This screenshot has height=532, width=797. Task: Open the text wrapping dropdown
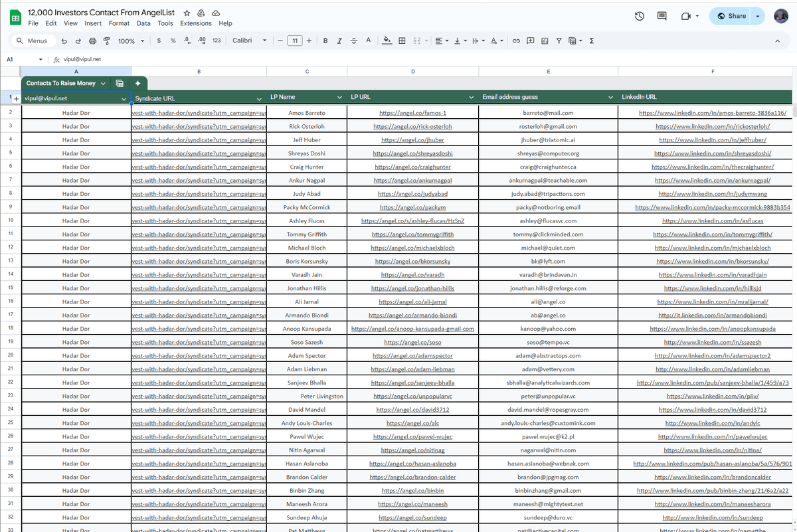(478, 41)
